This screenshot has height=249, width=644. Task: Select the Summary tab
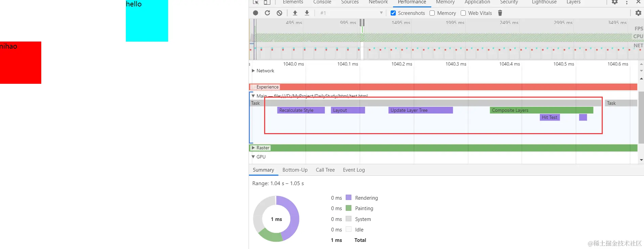pyautogui.click(x=263, y=170)
